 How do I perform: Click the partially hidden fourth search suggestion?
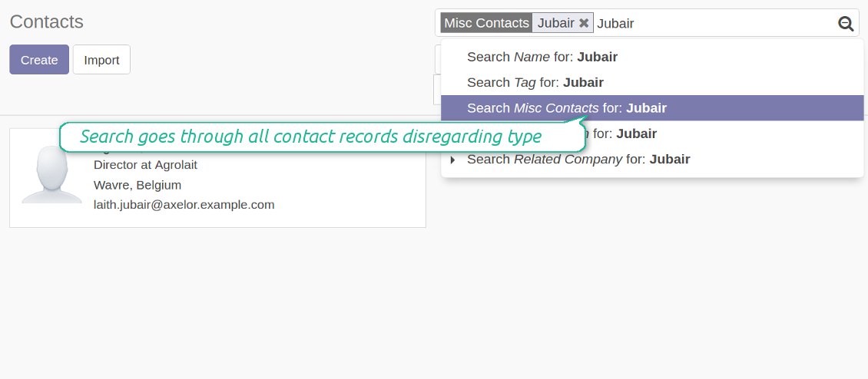point(624,134)
